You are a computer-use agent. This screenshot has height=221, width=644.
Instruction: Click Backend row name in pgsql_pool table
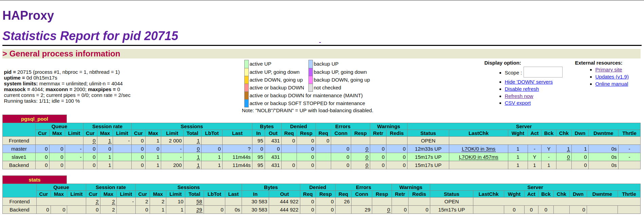pyautogui.click(x=19, y=165)
